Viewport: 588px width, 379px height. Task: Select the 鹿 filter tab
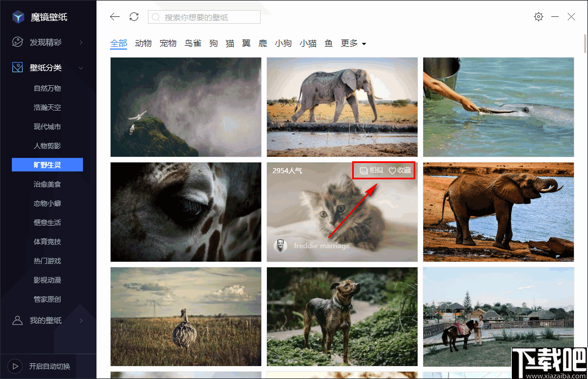pos(263,43)
